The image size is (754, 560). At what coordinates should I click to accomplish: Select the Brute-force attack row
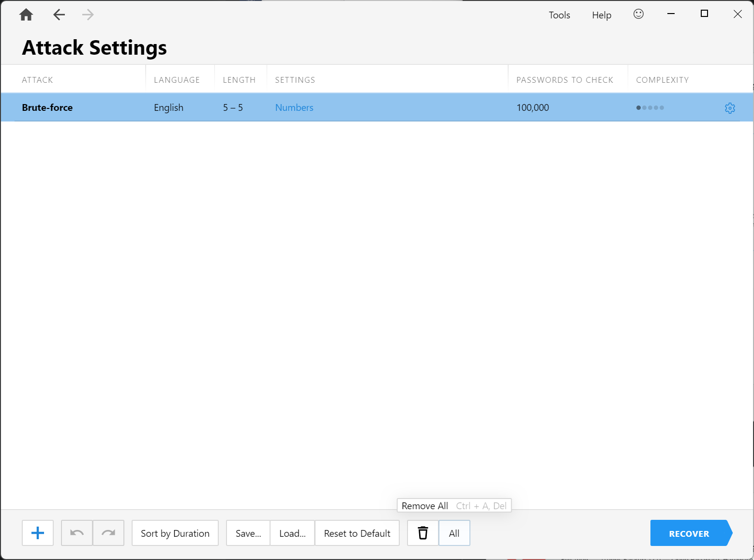[47, 107]
